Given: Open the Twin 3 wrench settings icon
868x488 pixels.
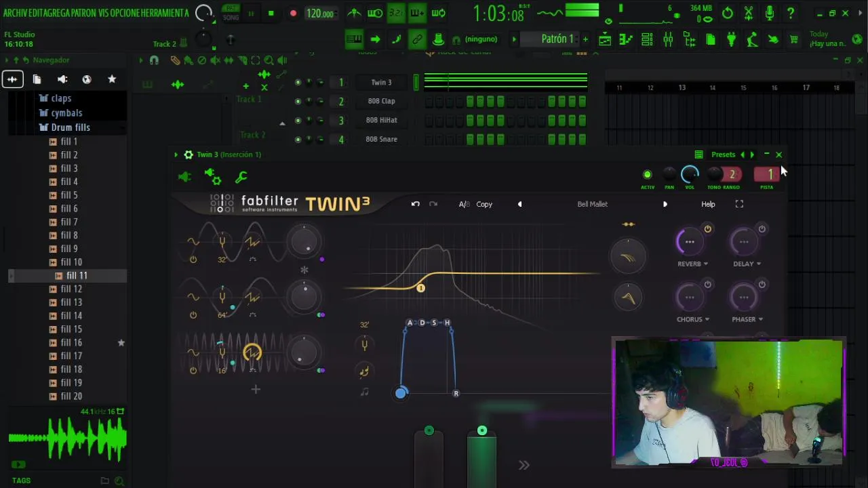Looking at the screenshot, I should click(241, 177).
